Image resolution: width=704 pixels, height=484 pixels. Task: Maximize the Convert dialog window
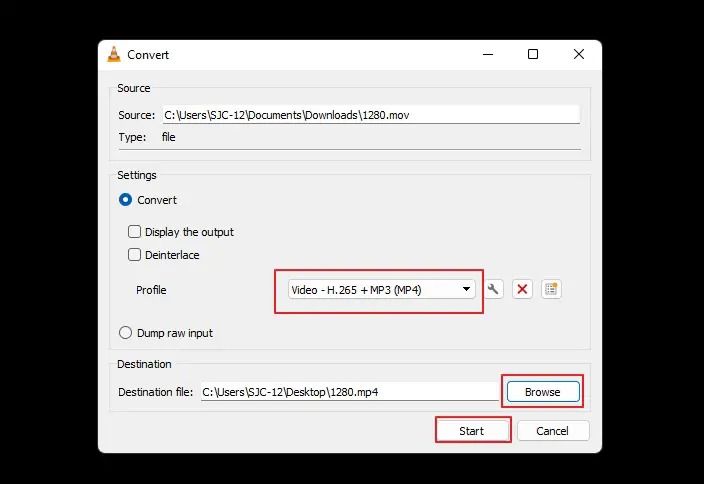pos(533,54)
